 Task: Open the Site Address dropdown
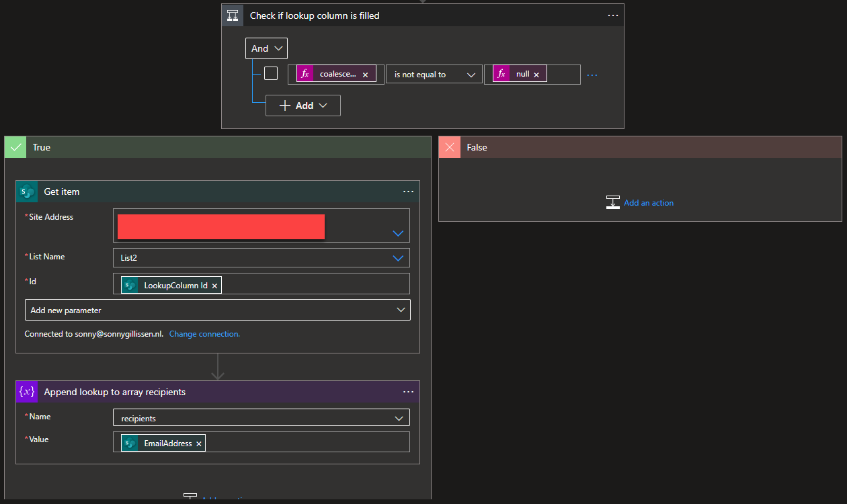(x=398, y=233)
